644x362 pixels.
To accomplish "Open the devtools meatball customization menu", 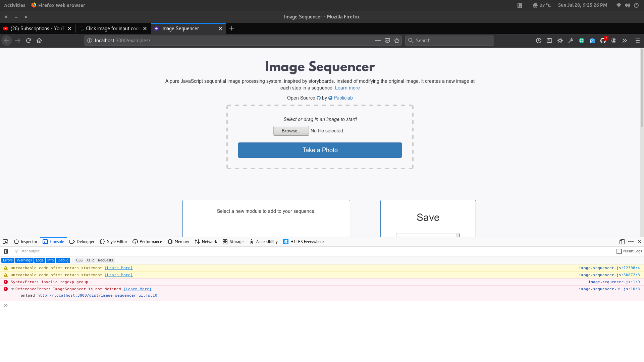I will coord(631,242).
